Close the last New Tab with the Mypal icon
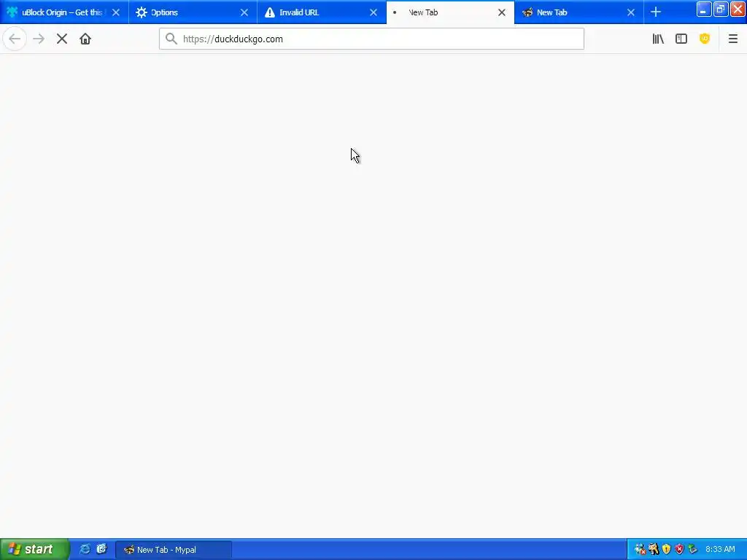The height and width of the screenshot is (560, 747). pos(631,12)
